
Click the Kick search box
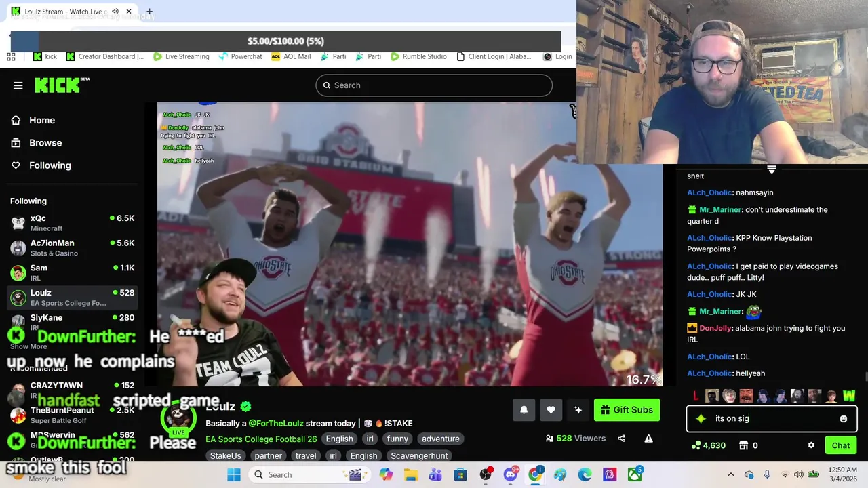click(x=434, y=85)
